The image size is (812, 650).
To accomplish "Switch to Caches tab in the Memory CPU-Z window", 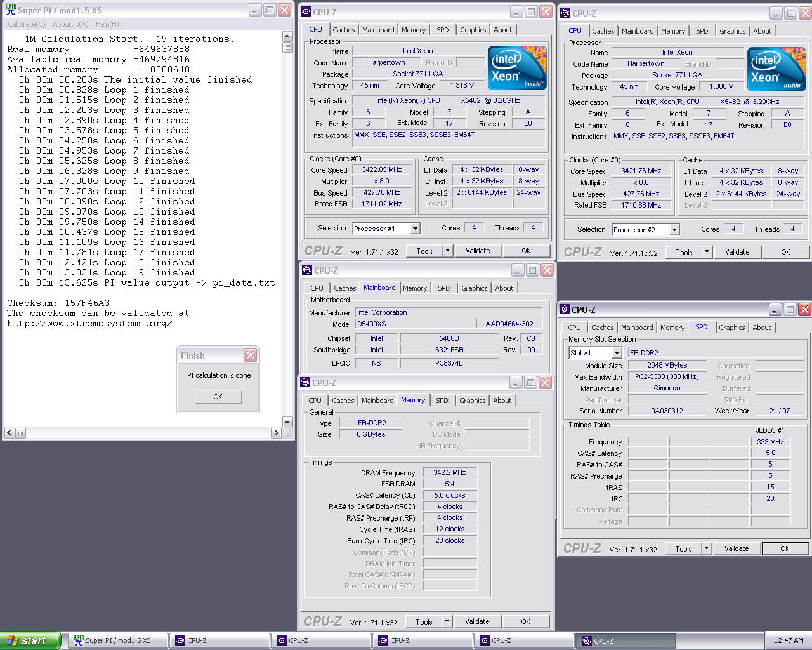I will [343, 401].
